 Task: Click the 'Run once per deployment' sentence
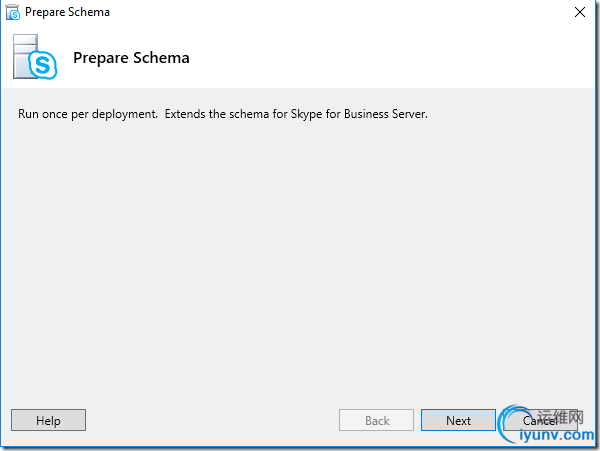[88, 114]
